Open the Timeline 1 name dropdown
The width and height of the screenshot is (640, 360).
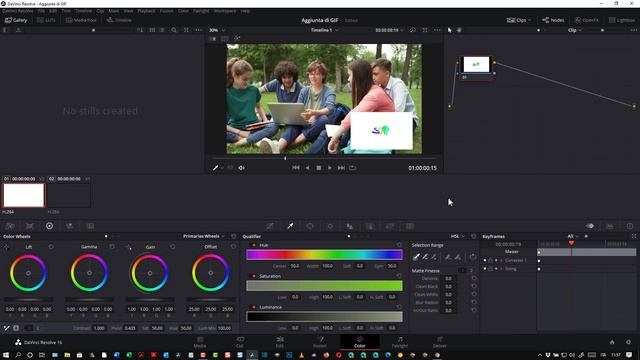[x=324, y=30]
